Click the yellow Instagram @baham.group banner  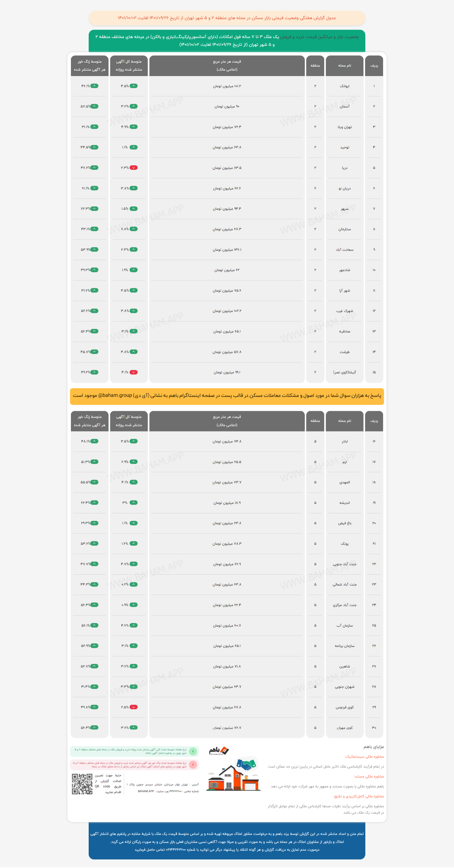(x=227, y=396)
